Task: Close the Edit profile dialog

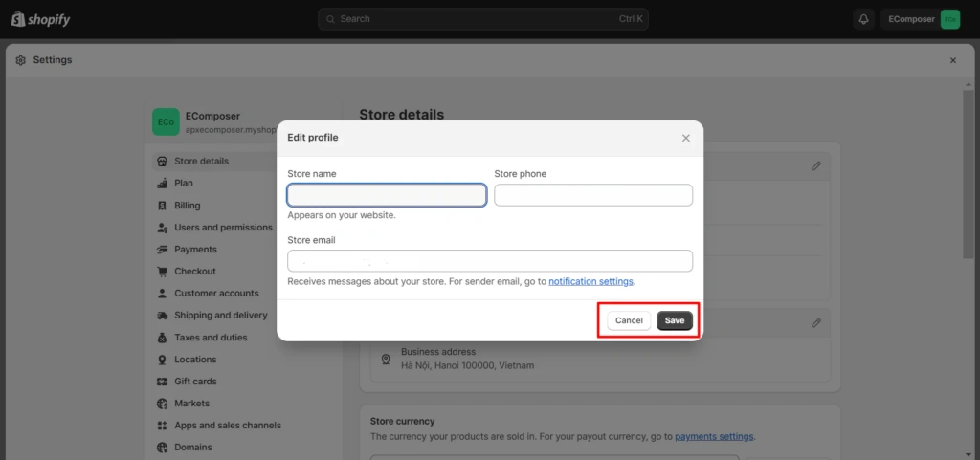Action: click(x=685, y=138)
